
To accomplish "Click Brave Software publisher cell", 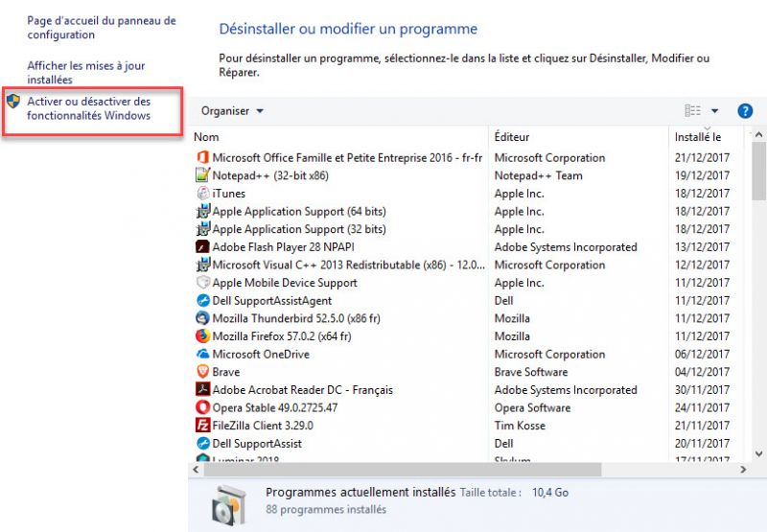I will point(531,372).
